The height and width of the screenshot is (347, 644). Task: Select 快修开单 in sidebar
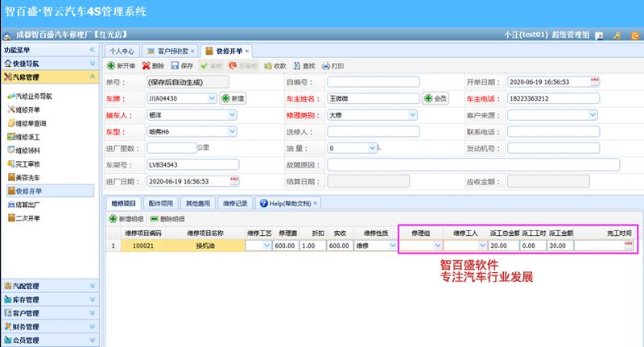tap(50, 191)
